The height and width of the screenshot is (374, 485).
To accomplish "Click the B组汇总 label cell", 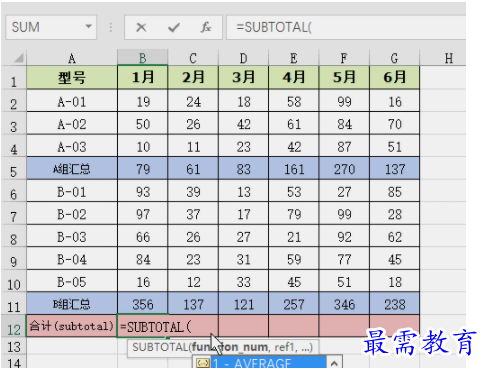I will point(72,304).
